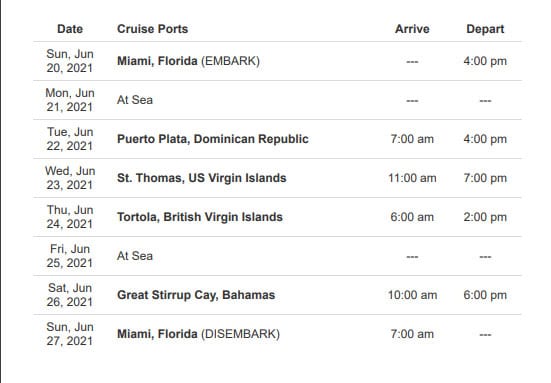Click the Wed, Jun 23, 2021 date
Screen dimensions: 551x383
[x=70, y=178]
